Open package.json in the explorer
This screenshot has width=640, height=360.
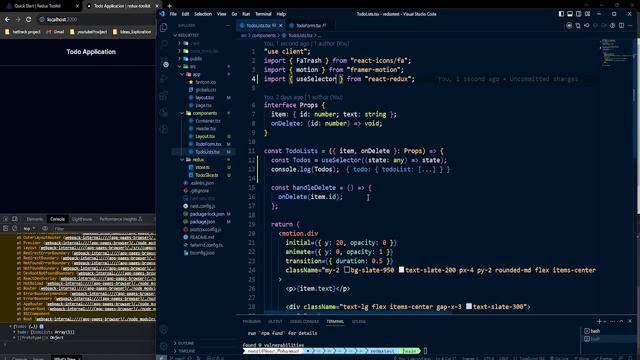[202, 222]
